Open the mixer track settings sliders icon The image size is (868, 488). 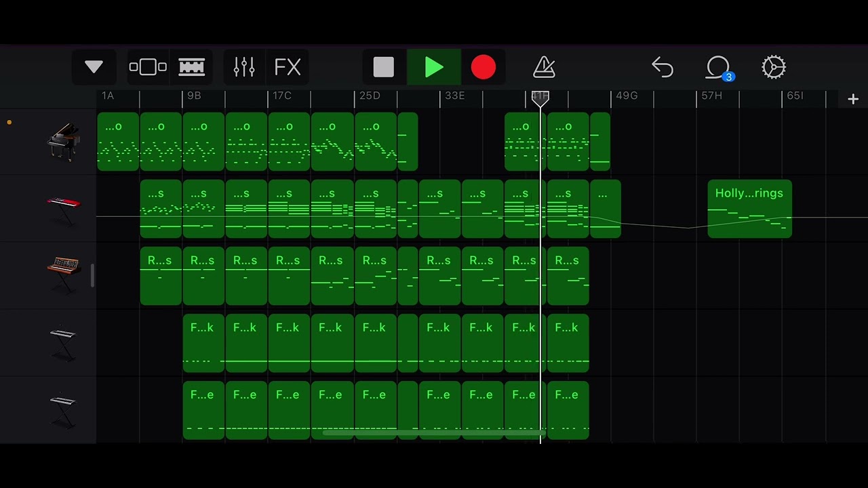[244, 67]
